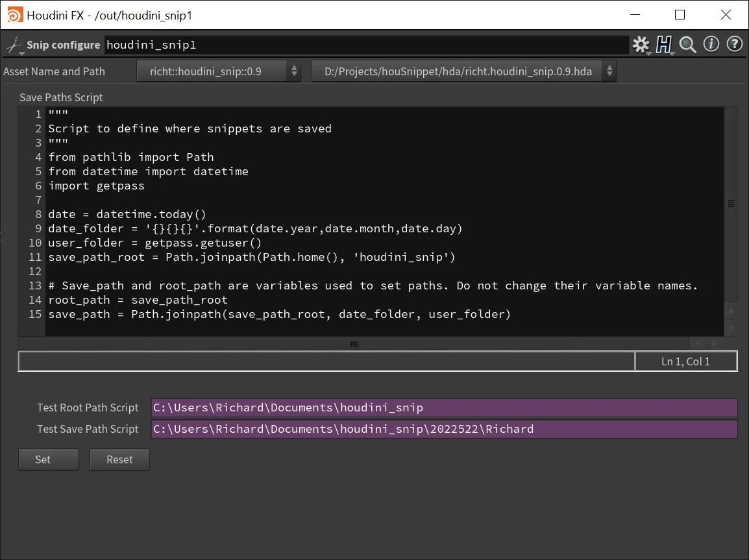
Task: Select the Test Root Path Script field
Action: (443, 408)
